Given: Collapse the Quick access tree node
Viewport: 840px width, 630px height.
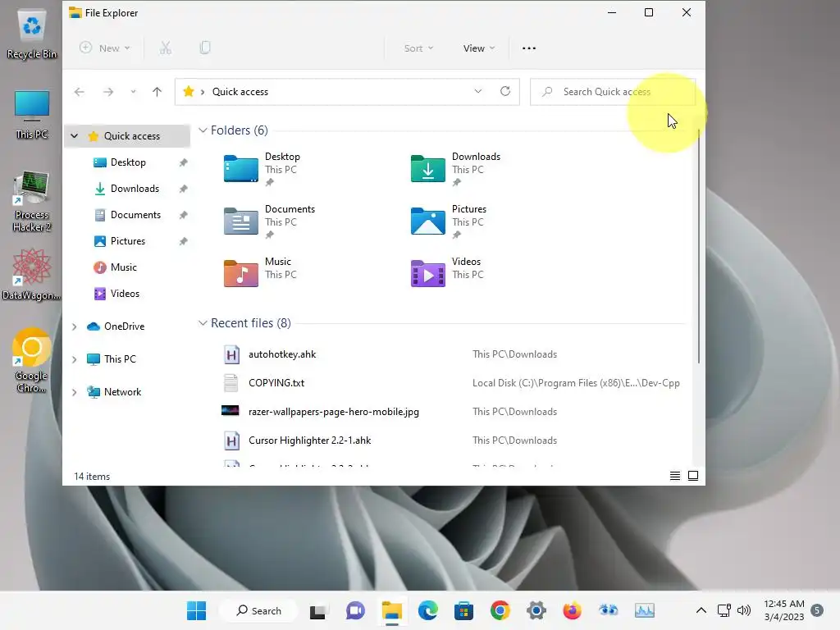Looking at the screenshot, I should [75, 136].
